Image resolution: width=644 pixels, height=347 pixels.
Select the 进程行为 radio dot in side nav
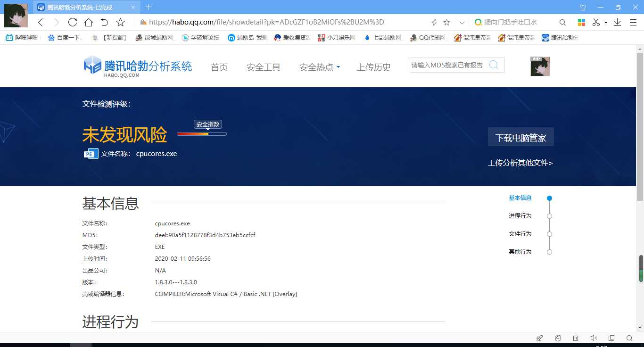click(549, 216)
